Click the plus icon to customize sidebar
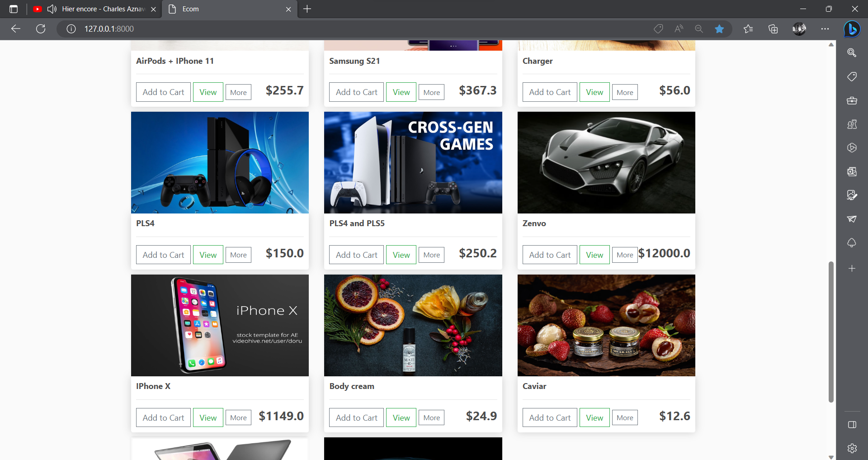 [x=852, y=268]
